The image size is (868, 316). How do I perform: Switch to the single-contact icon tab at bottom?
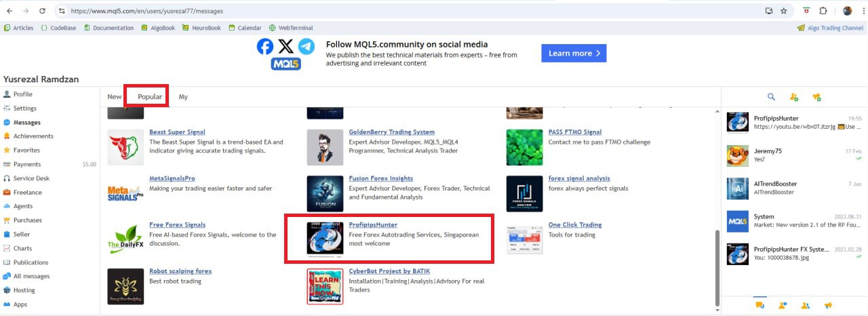coord(783,305)
